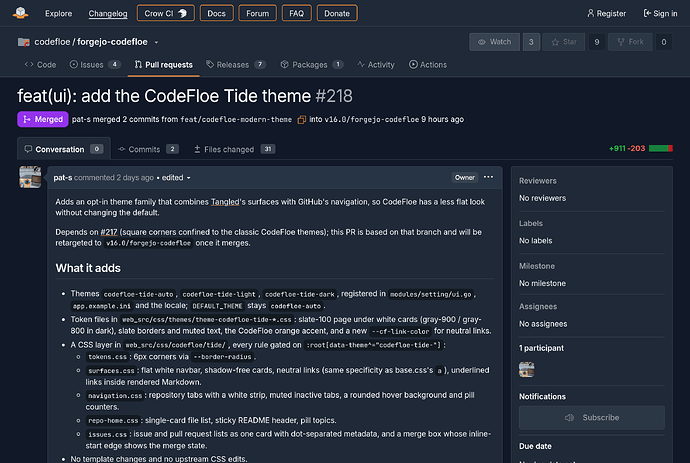Click the '1 participant' label
Viewport: 690px width, 463px height.
[x=541, y=348]
